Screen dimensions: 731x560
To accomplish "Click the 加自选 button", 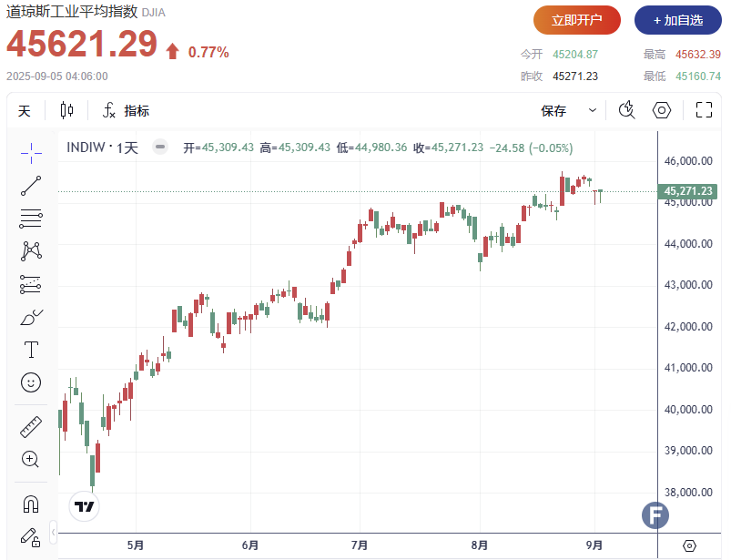I will (x=677, y=19).
